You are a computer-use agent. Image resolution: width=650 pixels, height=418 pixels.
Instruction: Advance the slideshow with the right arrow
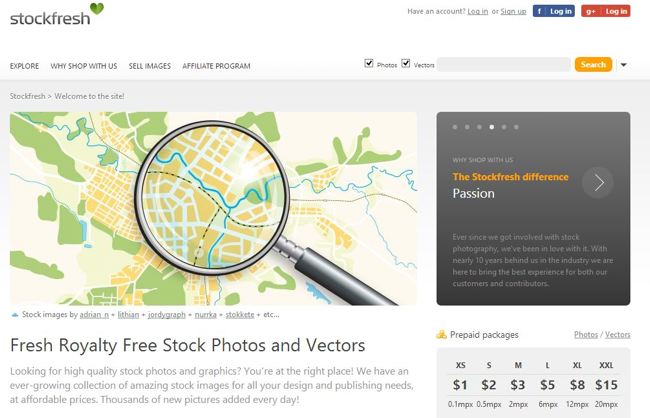click(x=598, y=182)
